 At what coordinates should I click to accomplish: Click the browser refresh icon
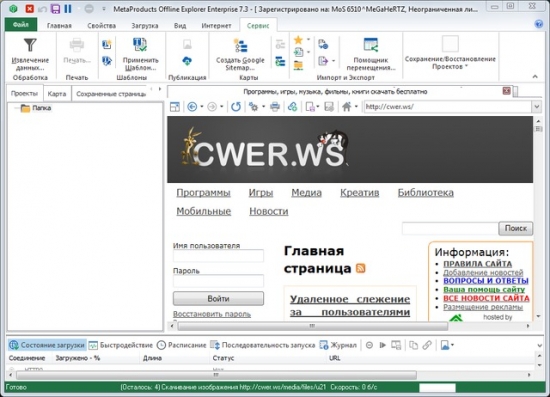pyautogui.click(x=236, y=107)
